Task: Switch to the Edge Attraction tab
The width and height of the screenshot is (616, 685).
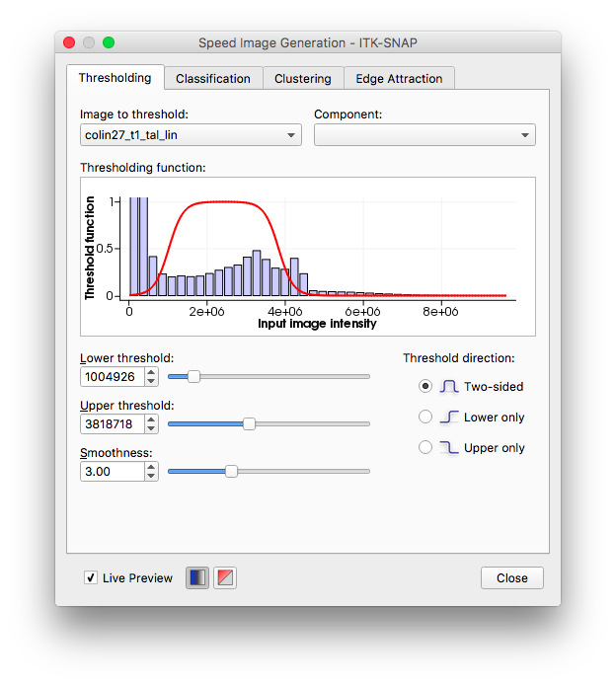Action: coord(399,79)
